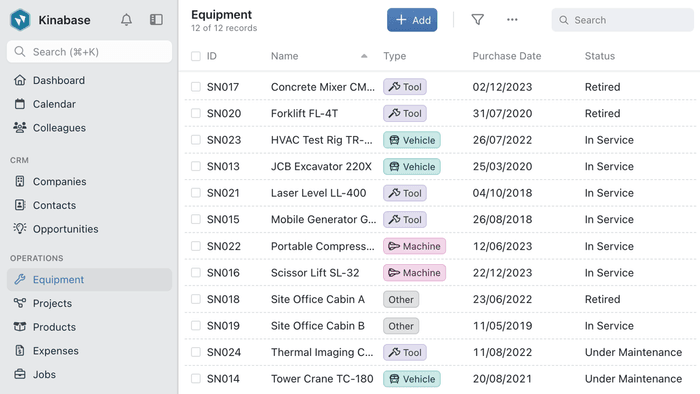
Task: Click the Equipment wrench icon
Action: click(20, 279)
